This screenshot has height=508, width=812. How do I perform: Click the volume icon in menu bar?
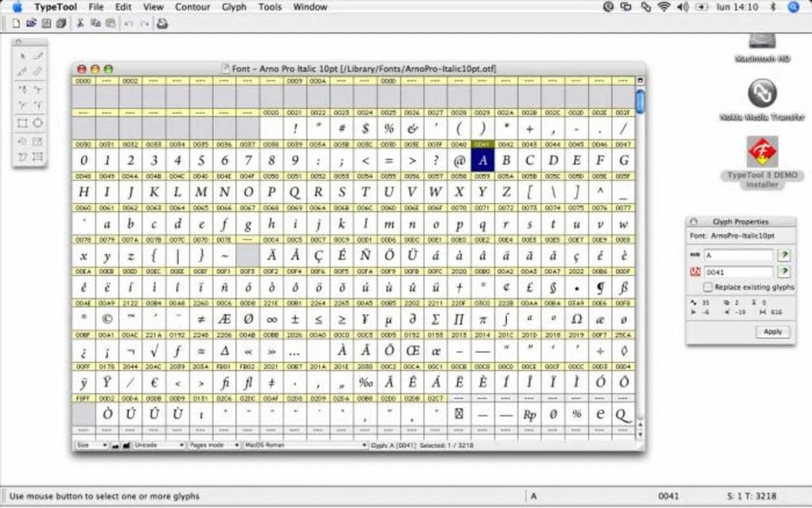point(682,6)
